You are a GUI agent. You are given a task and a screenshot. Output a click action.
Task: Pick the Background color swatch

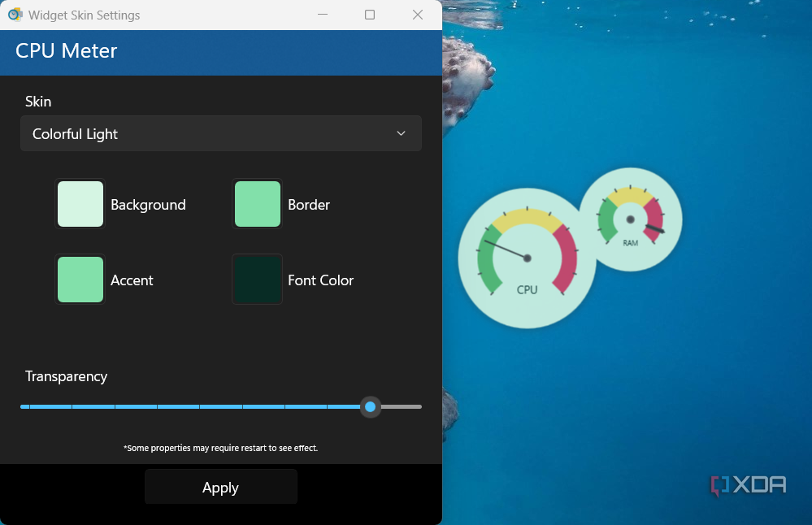pos(80,204)
